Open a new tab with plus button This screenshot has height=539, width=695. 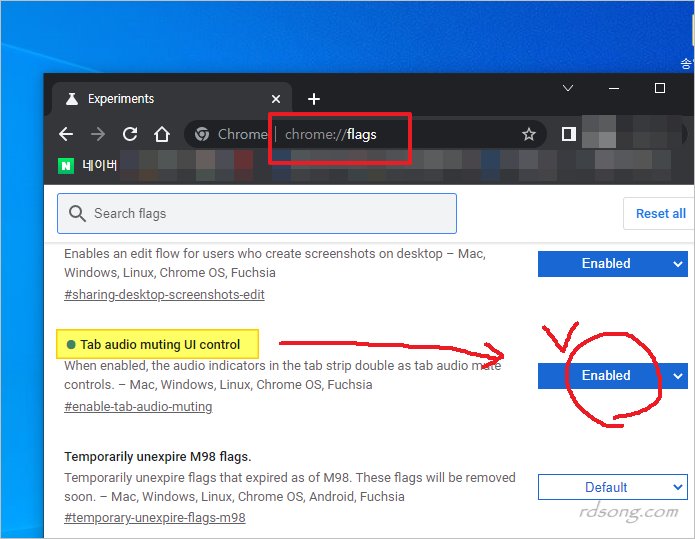pyautogui.click(x=314, y=99)
